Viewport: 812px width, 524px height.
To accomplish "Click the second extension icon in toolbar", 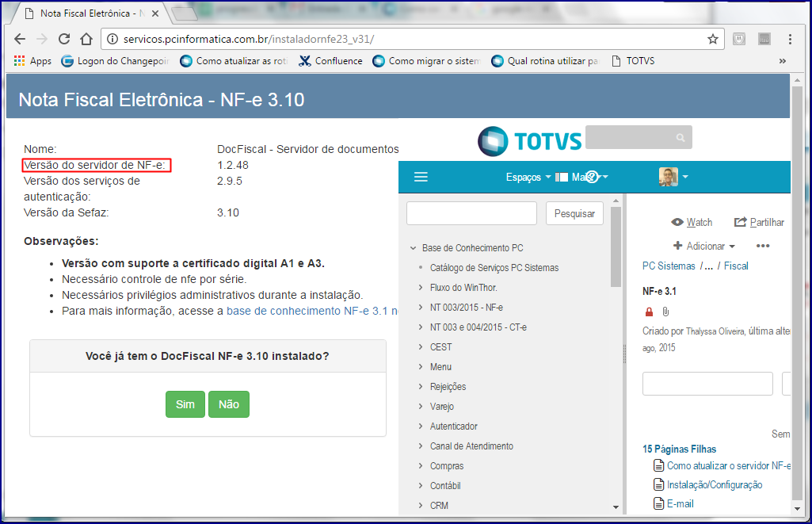I will (x=764, y=39).
